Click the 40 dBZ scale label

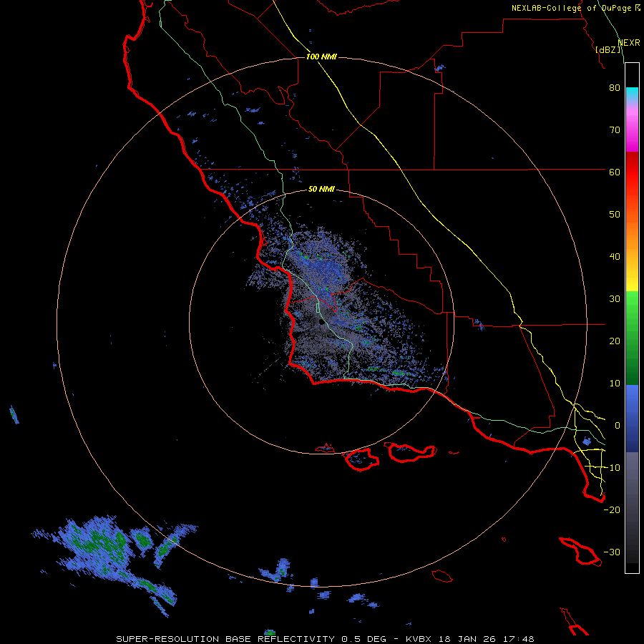pyautogui.click(x=615, y=257)
